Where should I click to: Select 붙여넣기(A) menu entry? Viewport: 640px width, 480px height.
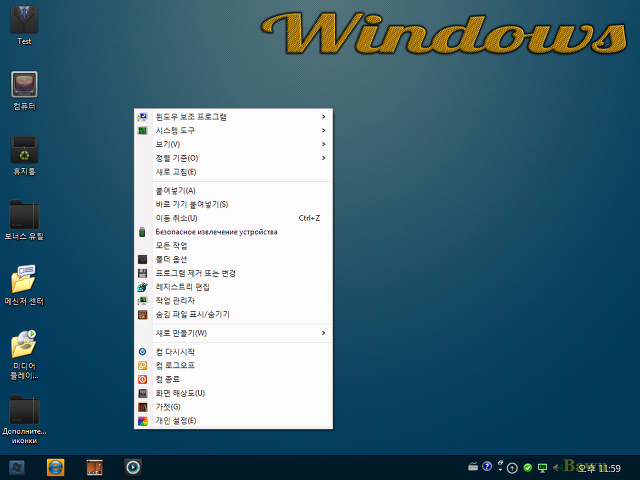(x=233, y=191)
